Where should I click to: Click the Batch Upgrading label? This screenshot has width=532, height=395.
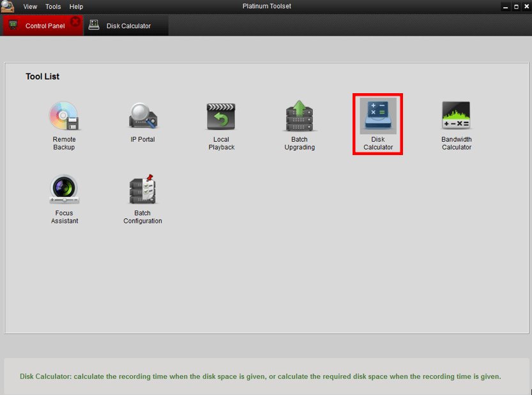point(300,143)
